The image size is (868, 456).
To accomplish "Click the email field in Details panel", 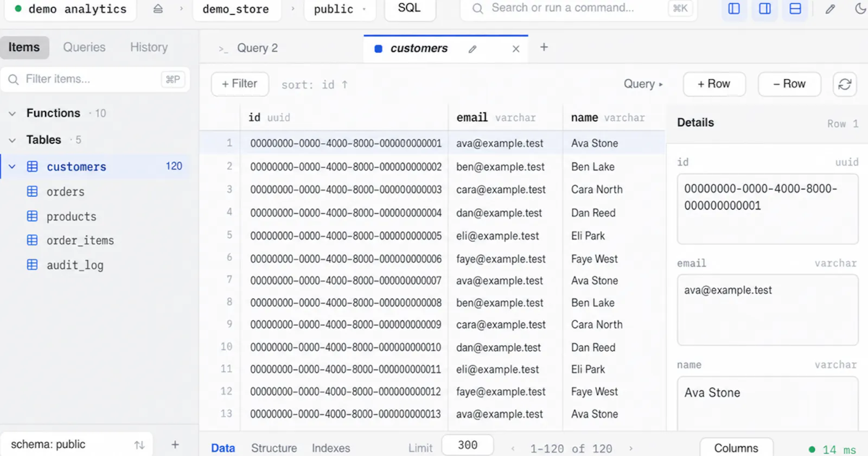I will click(x=768, y=309).
